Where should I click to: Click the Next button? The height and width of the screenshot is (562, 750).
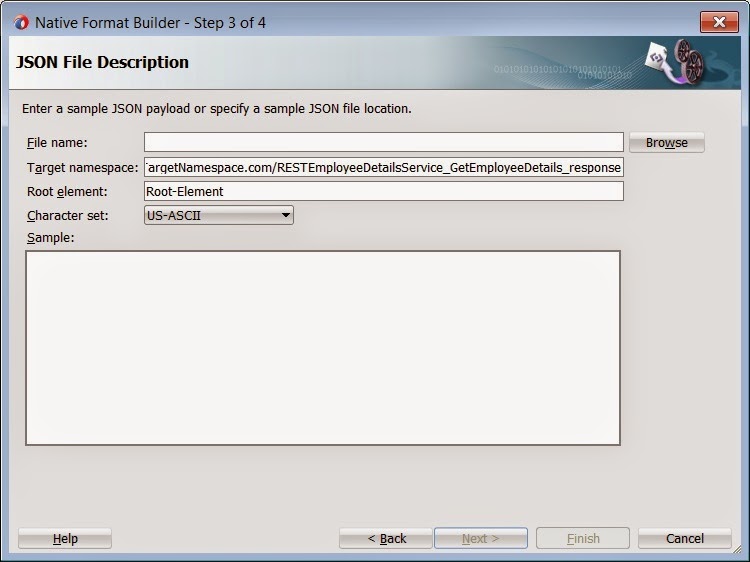481,539
